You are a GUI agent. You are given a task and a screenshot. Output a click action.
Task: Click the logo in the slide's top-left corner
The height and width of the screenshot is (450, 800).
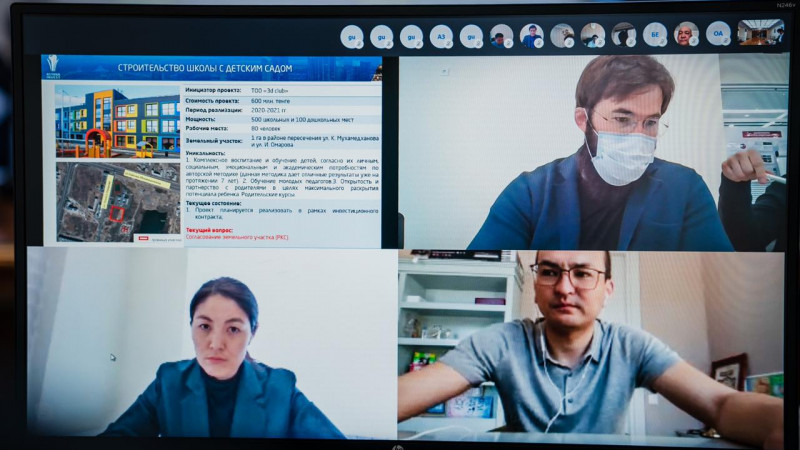point(52,66)
